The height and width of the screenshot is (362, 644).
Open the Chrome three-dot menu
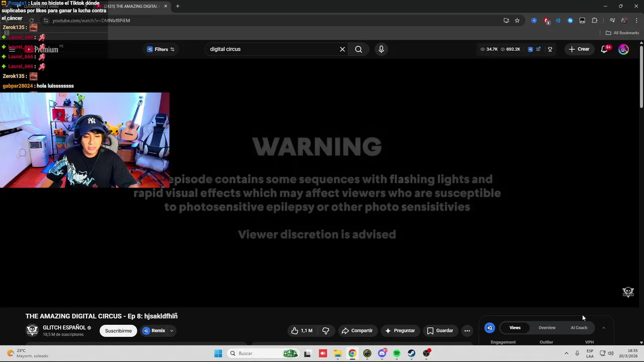[x=636, y=21]
